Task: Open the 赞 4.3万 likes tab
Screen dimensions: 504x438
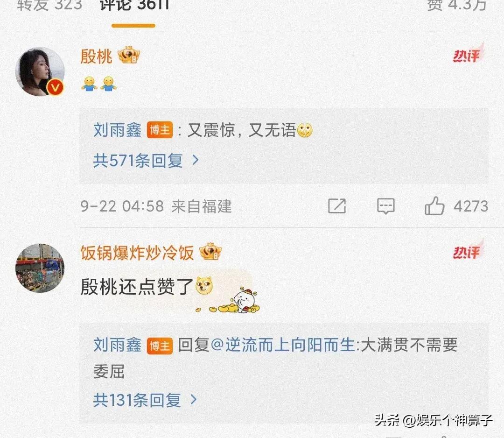Action: coord(456,6)
